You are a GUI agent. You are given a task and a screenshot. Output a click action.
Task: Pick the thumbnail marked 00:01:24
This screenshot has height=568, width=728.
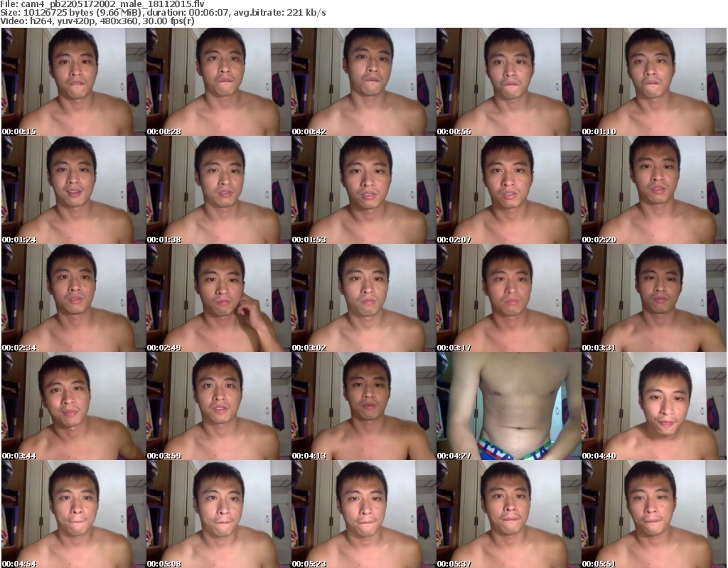coord(74,190)
